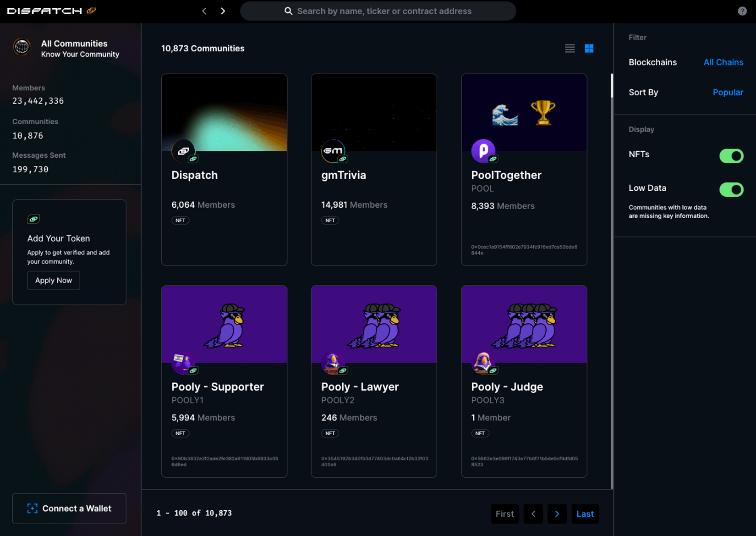Click NFT tag on gmTrivia card
This screenshot has height=536, width=756.
click(x=330, y=221)
